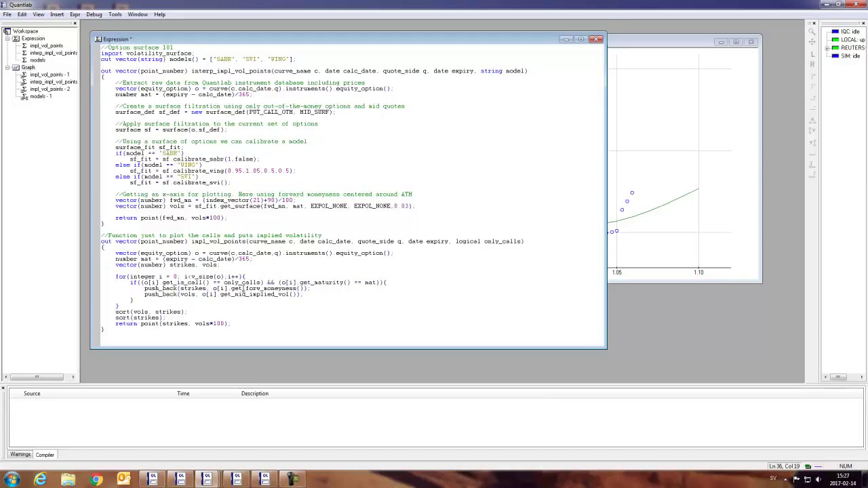Click the code line 'return point(fwd_mn, vols*100);'

click(x=170, y=218)
